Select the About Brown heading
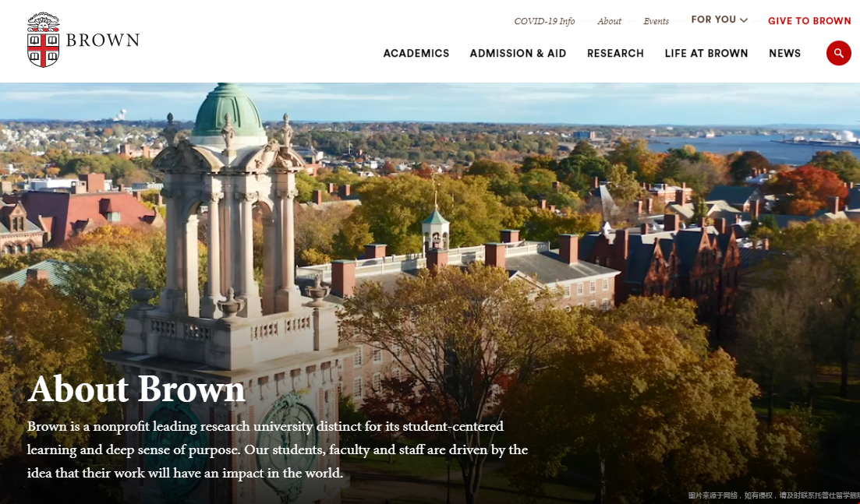This screenshot has height=504, width=860. point(136,389)
